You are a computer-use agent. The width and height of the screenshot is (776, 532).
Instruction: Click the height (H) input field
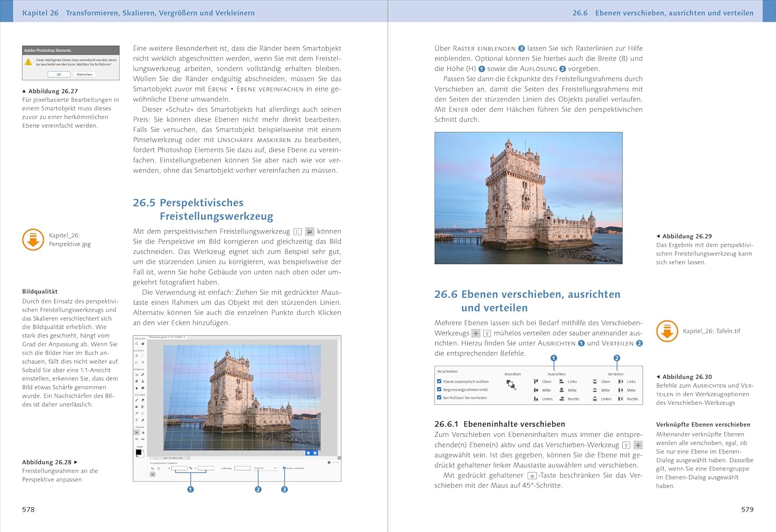pyautogui.click(x=206, y=468)
